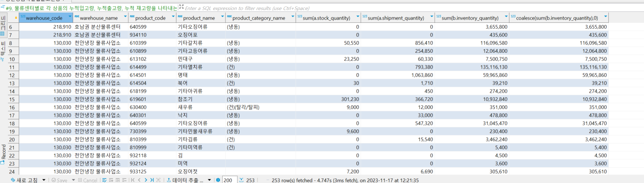Click the 오징어젓 product name cell
This screenshot has height=183, width=644.
pos(201,171)
